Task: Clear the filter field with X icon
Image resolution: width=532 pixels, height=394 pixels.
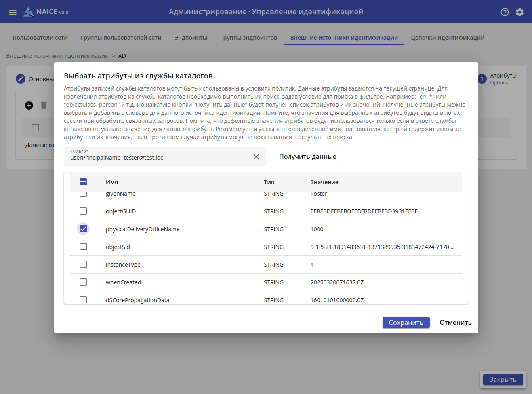Action: [x=256, y=157]
